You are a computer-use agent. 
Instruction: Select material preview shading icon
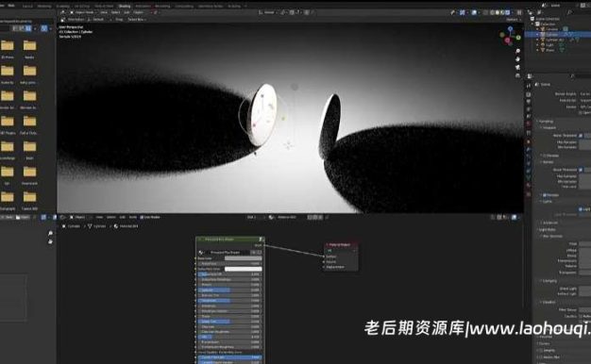coord(502,12)
